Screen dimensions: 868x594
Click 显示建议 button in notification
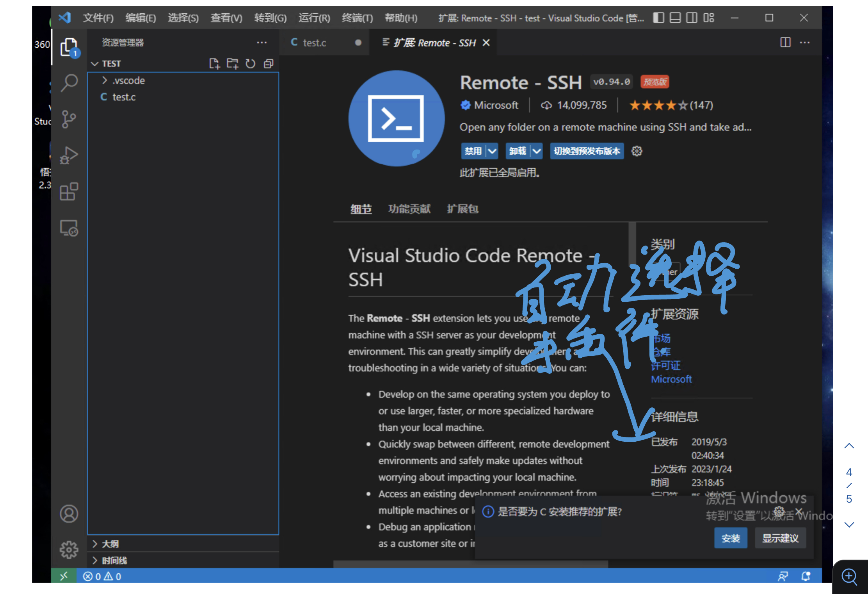click(780, 538)
